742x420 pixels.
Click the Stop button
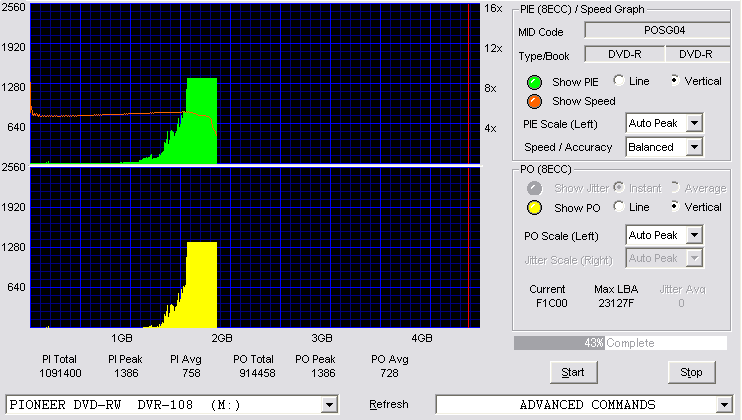click(x=691, y=373)
